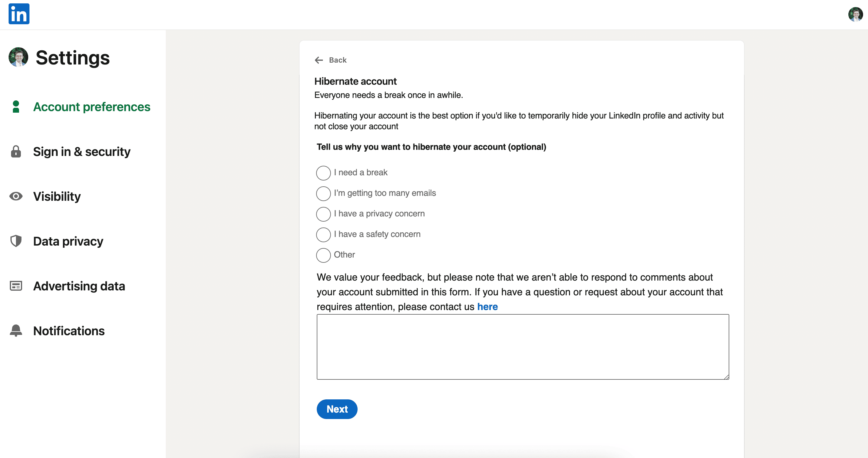This screenshot has height=458, width=868.
Task: Open the 'here' contact link
Action: [487, 307]
